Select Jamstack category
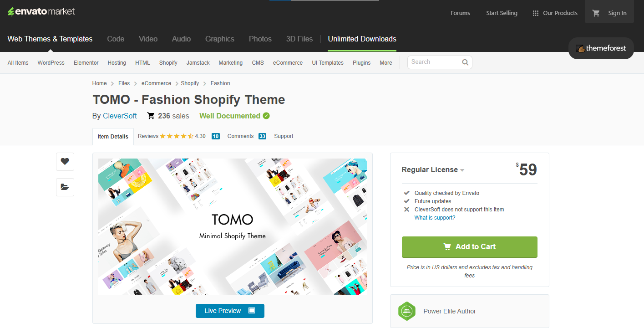The height and width of the screenshot is (328, 644). pyautogui.click(x=198, y=63)
